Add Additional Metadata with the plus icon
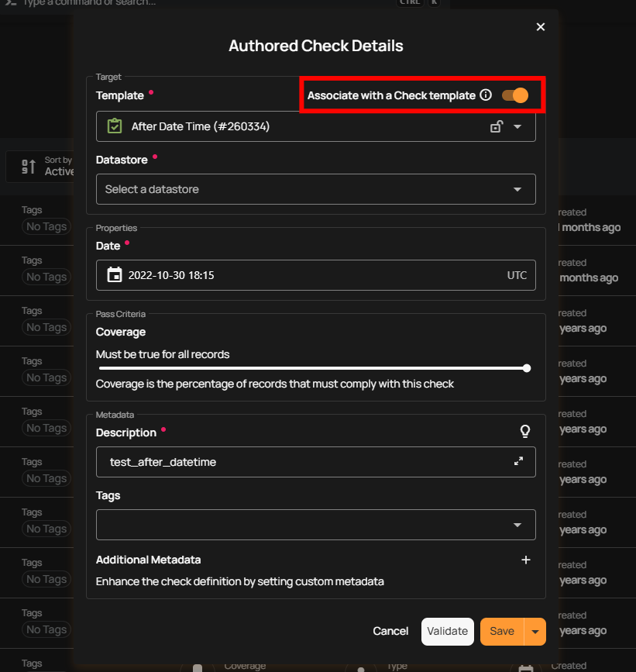The height and width of the screenshot is (672, 636). [x=525, y=560]
